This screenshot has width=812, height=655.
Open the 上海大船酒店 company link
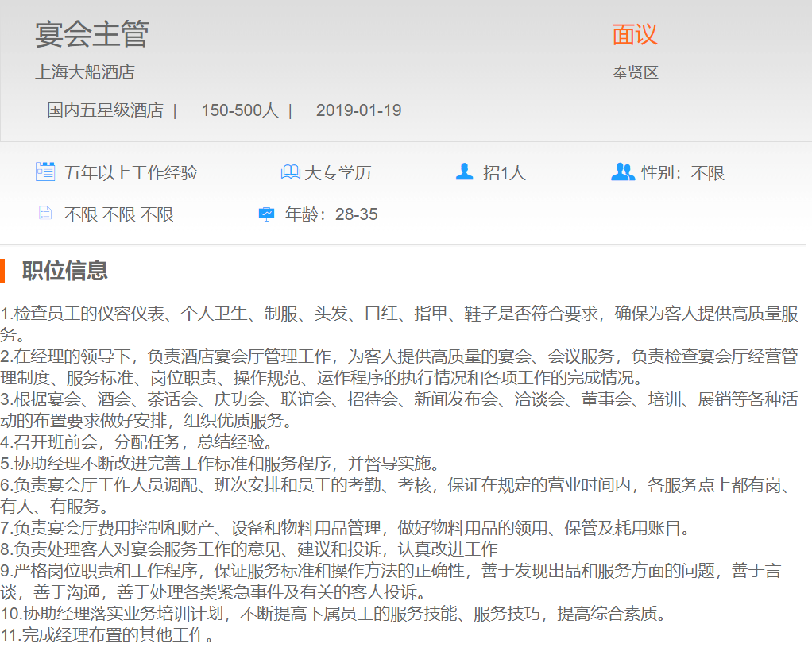(85, 72)
